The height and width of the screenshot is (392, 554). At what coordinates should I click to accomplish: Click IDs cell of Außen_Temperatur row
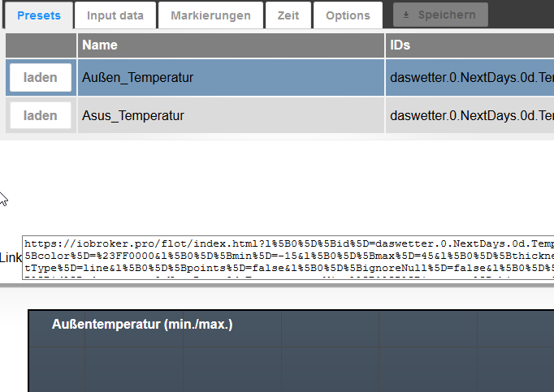click(x=470, y=78)
